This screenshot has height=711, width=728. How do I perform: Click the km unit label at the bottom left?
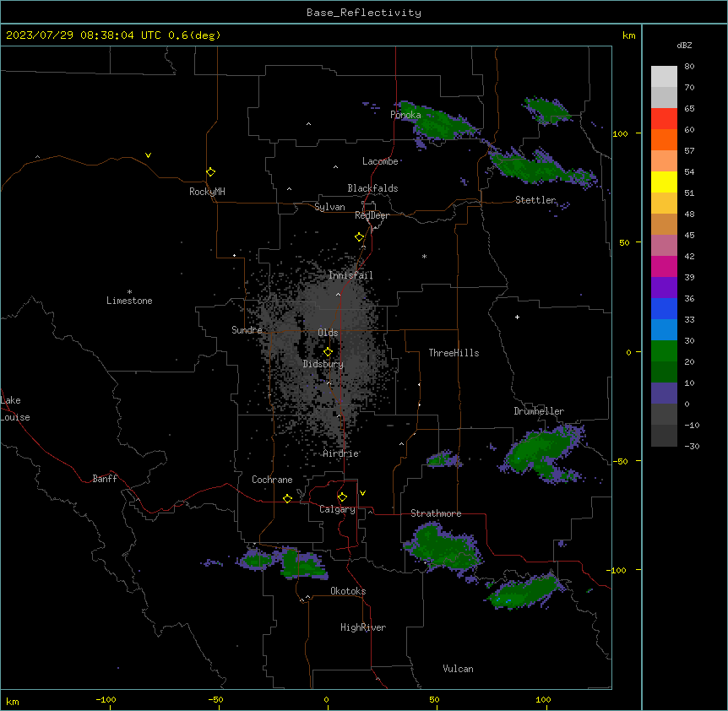pyautogui.click(x=13, y=701)
